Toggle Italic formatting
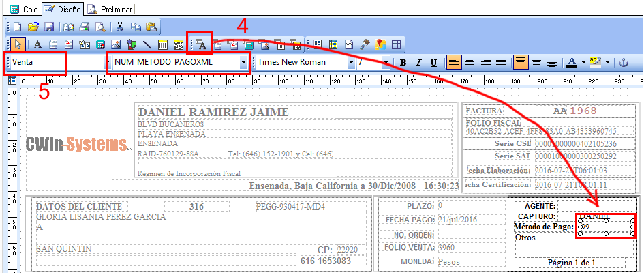Viewport: 644px width, 273px height. 418,62
